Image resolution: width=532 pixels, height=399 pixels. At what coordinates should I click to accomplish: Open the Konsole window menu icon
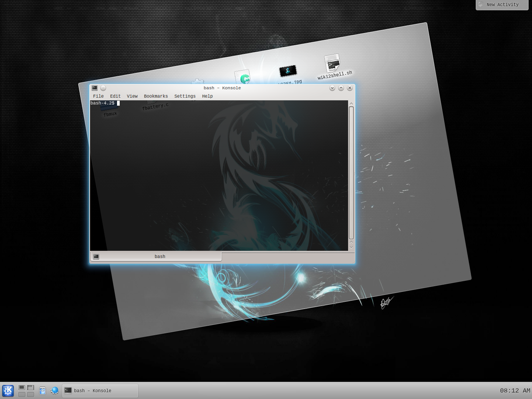(95, 88)
